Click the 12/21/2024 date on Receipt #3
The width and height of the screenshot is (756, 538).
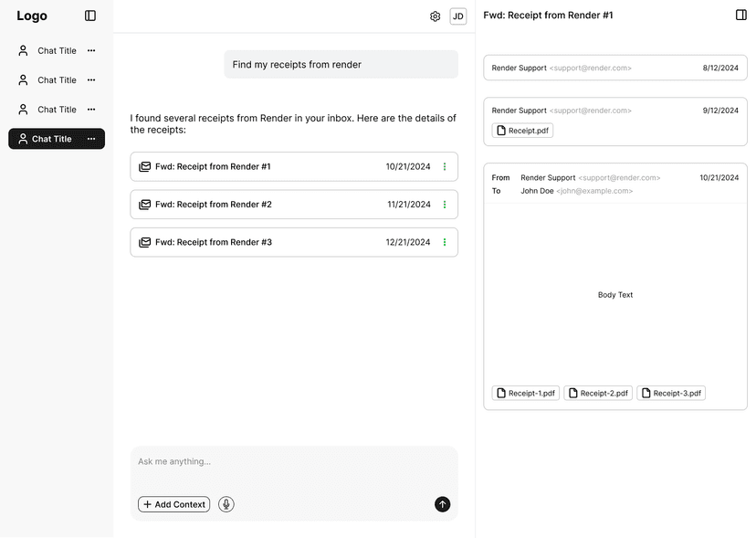point(408,242)
